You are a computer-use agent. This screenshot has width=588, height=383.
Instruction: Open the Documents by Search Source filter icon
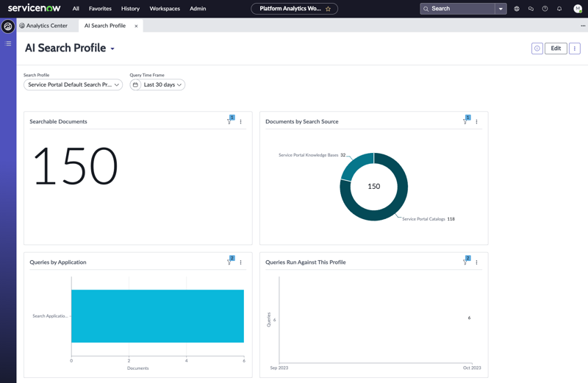coord(466,121)
